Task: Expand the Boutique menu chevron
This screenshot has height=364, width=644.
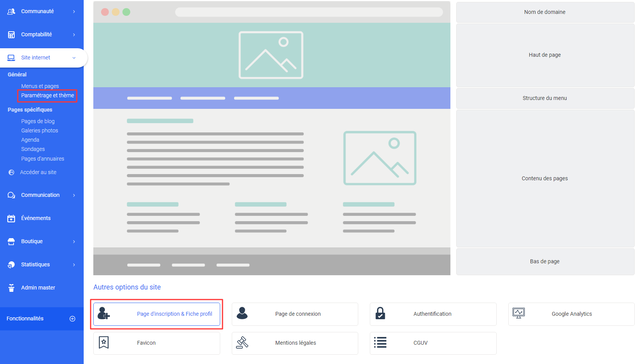Action: tap(74, 242)
